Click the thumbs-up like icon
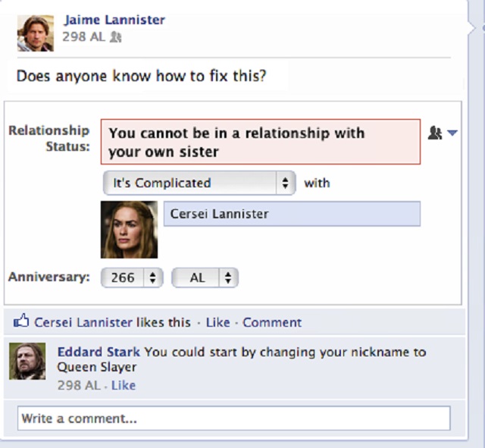Viewport: 485px width, 448px height. [20, 322]
